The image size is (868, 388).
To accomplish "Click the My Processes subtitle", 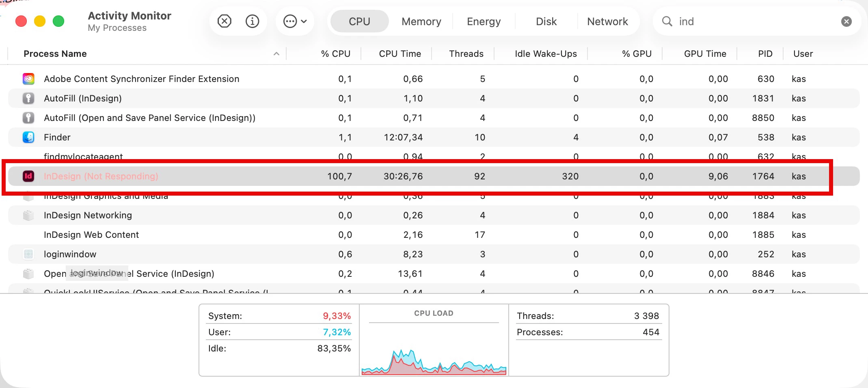I will click(117, 28).
